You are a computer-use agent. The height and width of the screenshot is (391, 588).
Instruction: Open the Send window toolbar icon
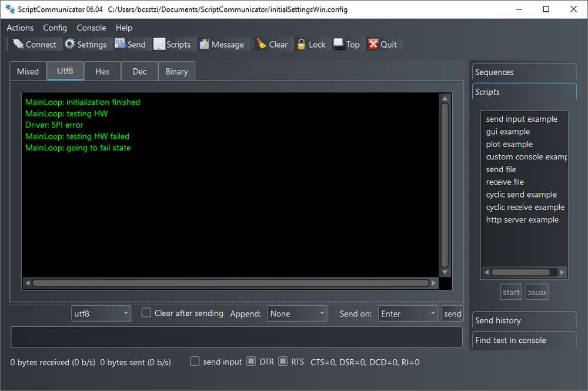click(120, 44)
